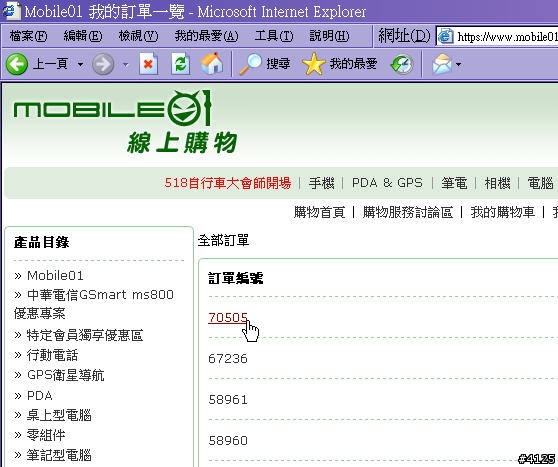Viewport: 558px width, 467px height.
Task: Click the 全部訂單 heading
Action: point(223,240)
